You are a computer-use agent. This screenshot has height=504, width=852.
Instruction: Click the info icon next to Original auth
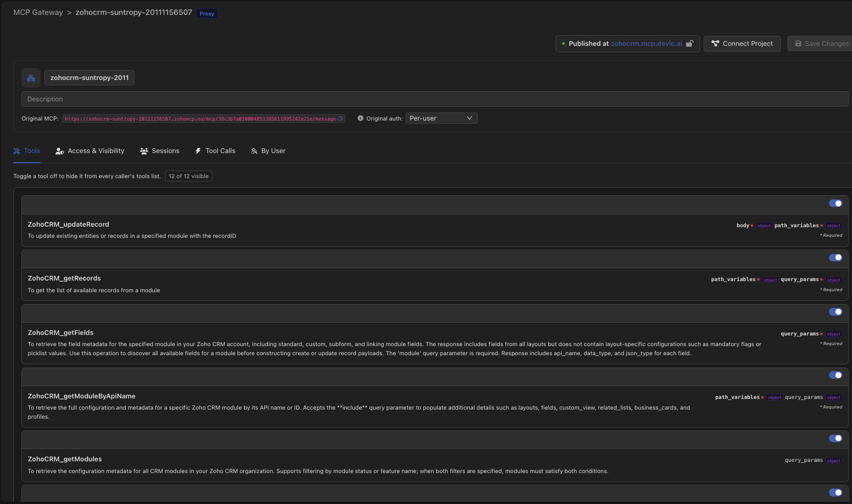pyautogui.click(x=360, y=118)
